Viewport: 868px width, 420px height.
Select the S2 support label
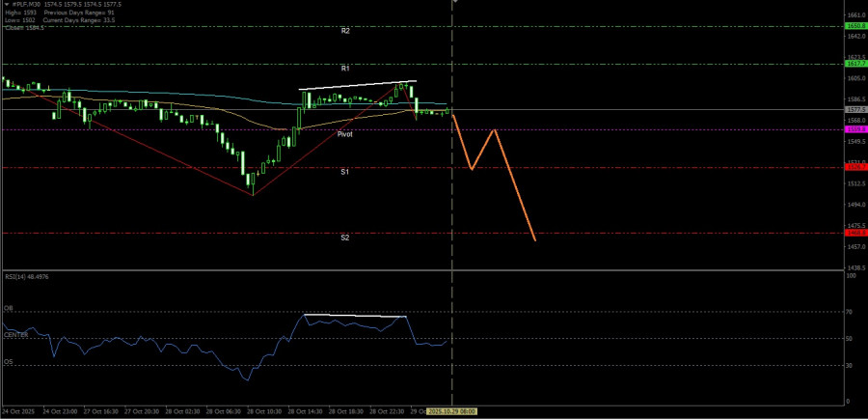pos(345,238)
